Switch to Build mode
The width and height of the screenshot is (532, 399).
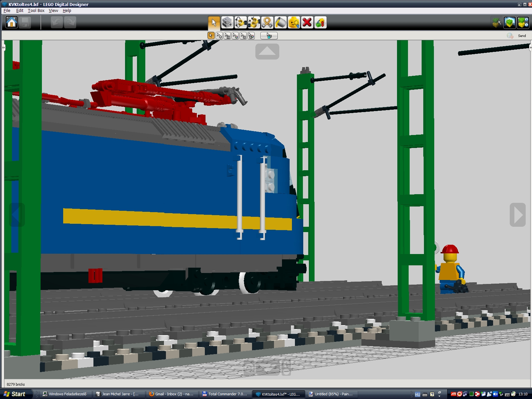tap(497, 23)
